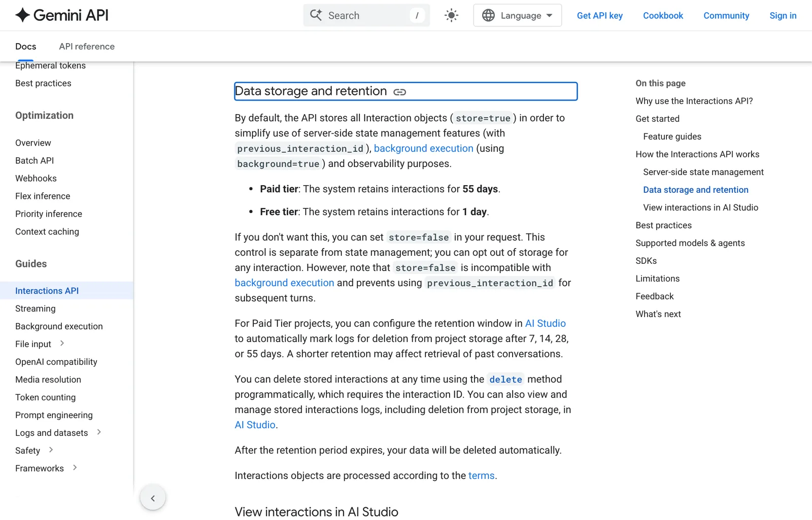The image size is (812, 520).
Task: Jump to How the Interactions API works
Action: (x=697, y=154)
